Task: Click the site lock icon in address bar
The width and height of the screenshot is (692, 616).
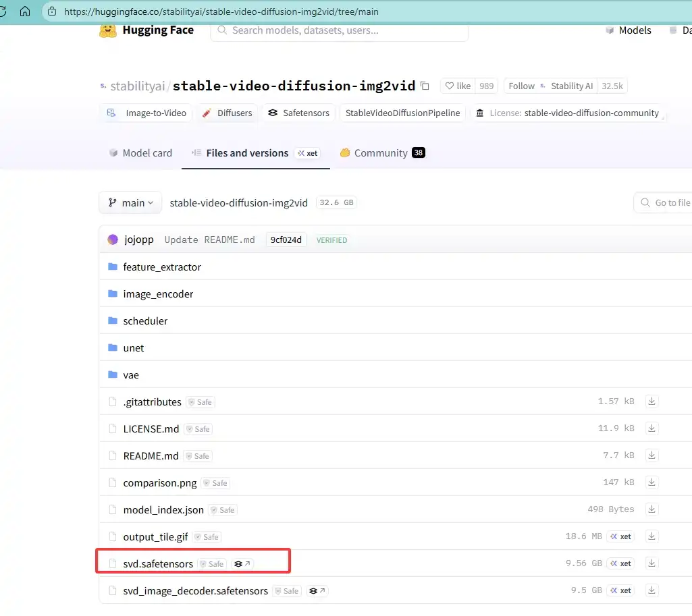Action: click(52, 11)
